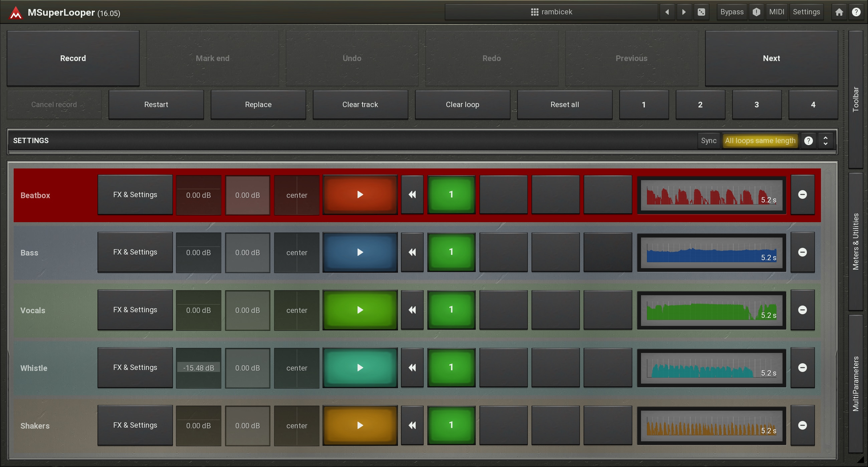This screenshot has height=467, width=868.
Task: Select the Vocals track name
Action: (33, 311)
